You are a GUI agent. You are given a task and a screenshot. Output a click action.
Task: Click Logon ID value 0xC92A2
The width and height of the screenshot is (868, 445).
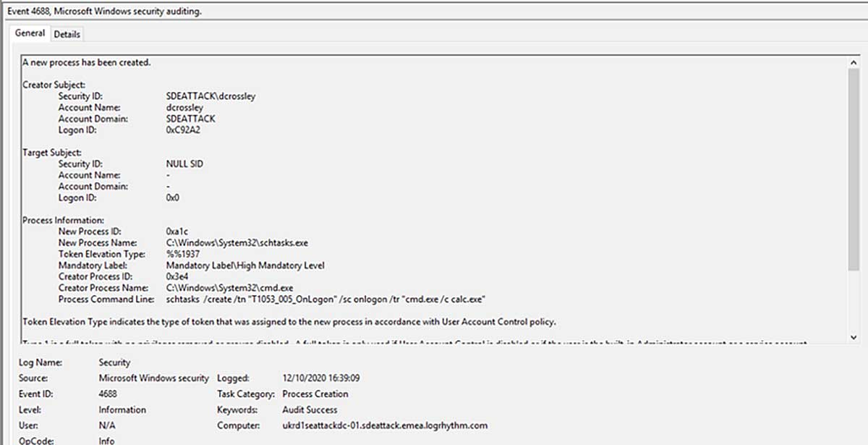[182, 130]
